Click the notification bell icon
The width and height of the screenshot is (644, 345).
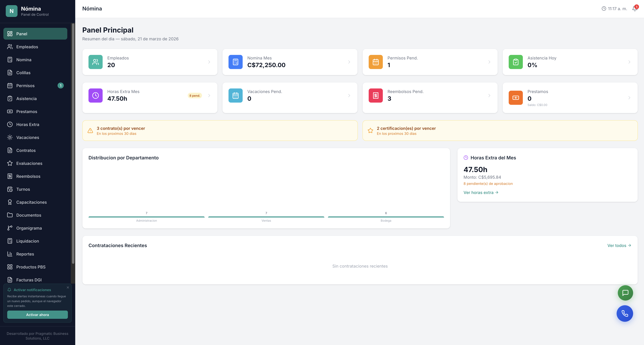(634, 9)
